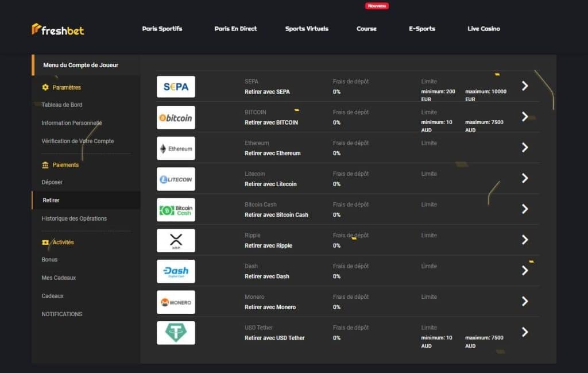588x373 pixels.
Task: Click the USD Tether payment logo
Action: pos(176,333)
